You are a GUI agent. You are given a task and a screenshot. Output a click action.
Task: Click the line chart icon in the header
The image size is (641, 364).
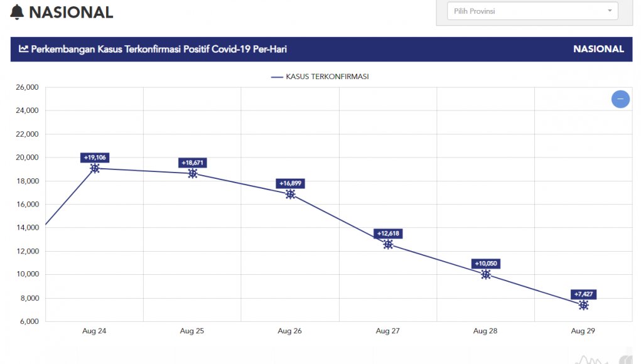point(23,49)
